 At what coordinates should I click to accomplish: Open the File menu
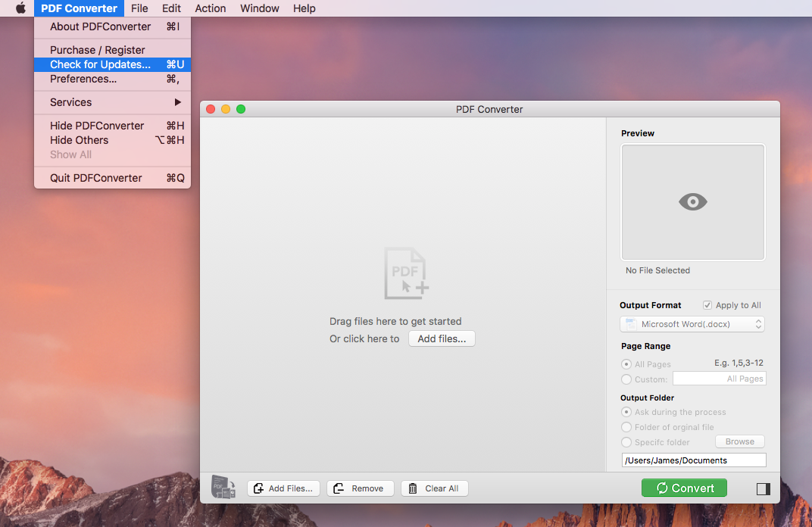click(x=139, y=8)
